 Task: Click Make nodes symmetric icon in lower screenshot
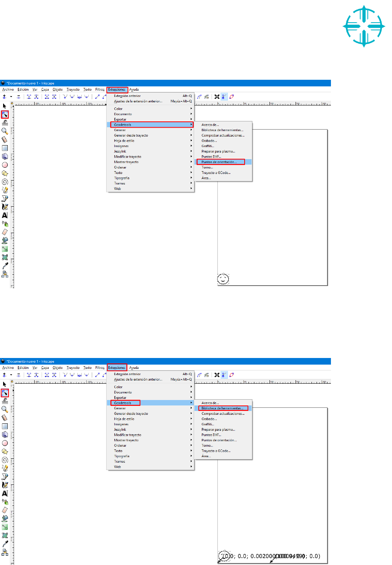(79, 375)
